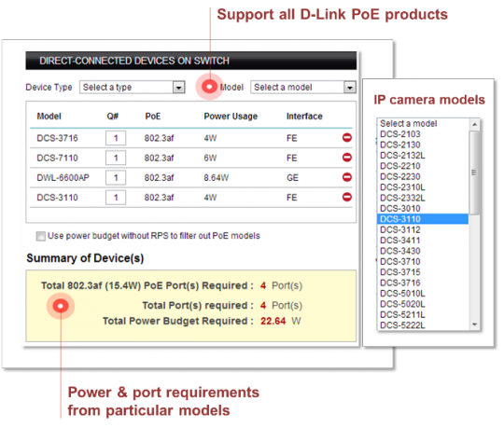The height and width of the screenshot is (428, 504).
Task: Click the red hotspot marker beside Model
Action: (x=209, y=87)
